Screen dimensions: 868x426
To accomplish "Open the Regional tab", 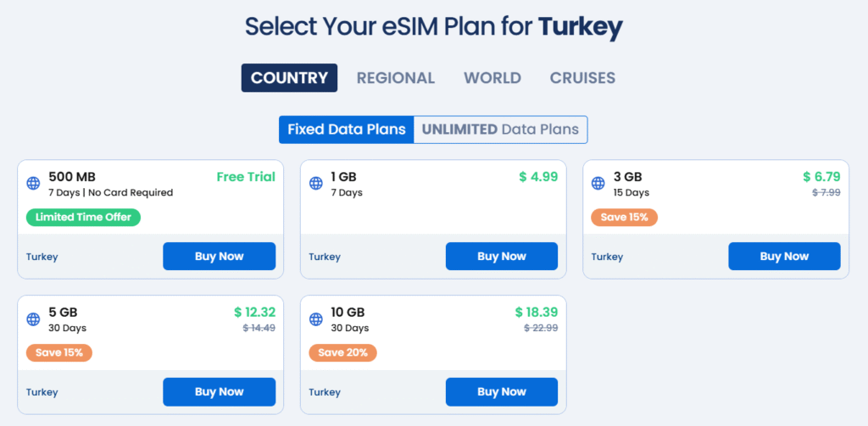I will (x=395, y=78).
